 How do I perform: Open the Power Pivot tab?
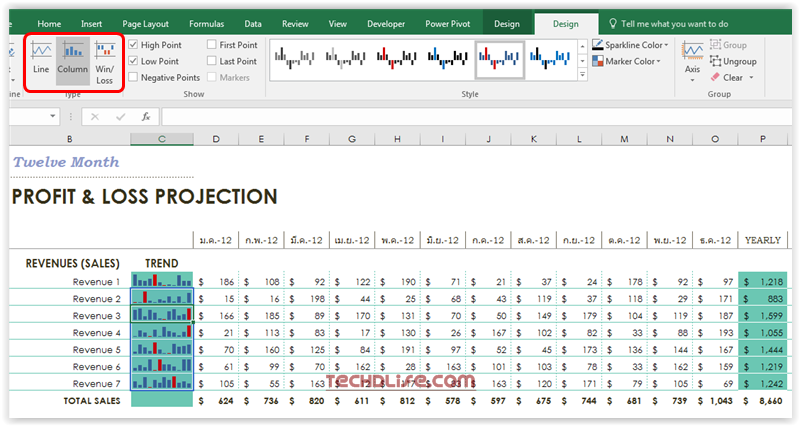coord(447,24)
